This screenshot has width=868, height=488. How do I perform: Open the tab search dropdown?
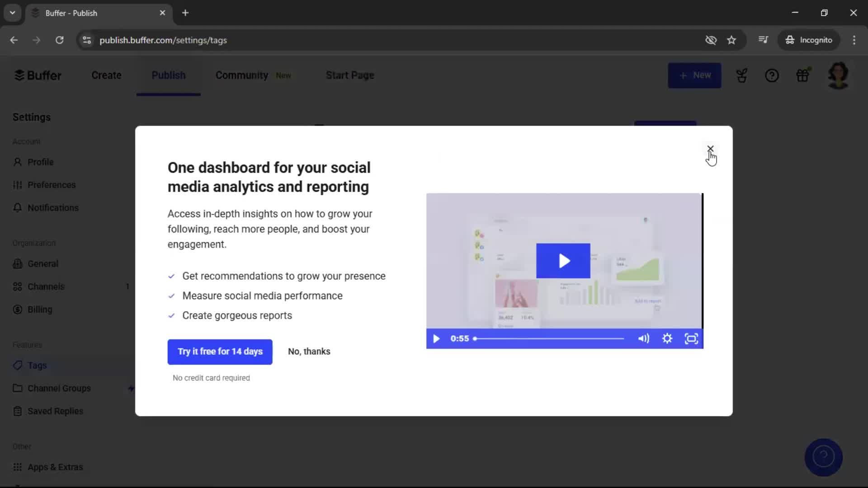coord(13,13)
